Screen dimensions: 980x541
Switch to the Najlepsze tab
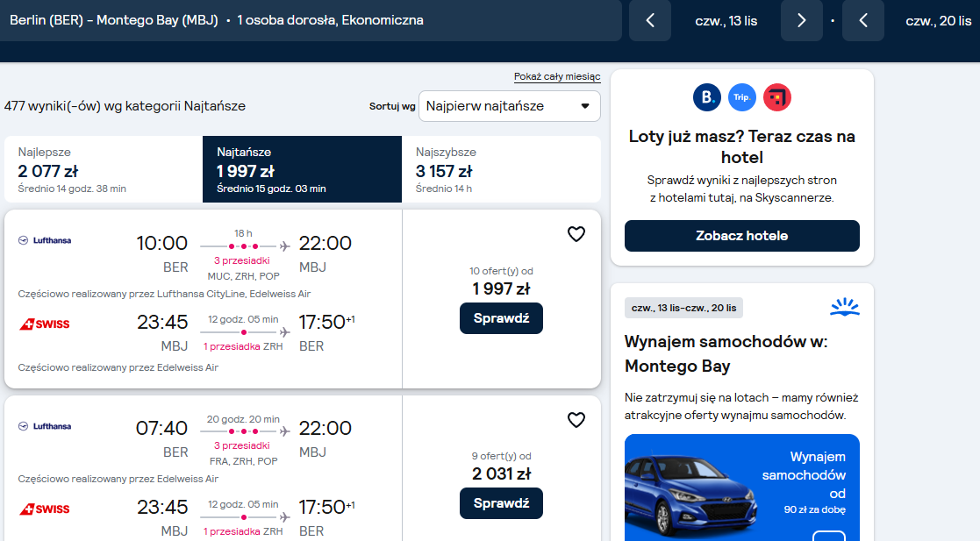point(104,169)
